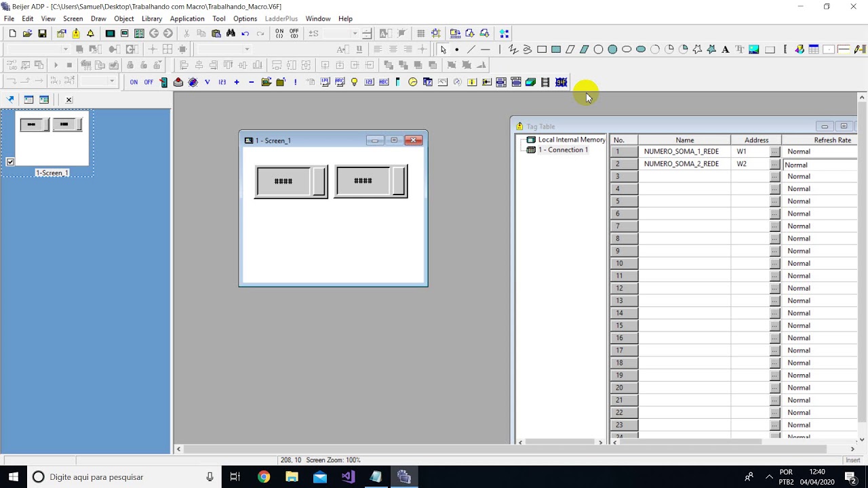868x488 pixels.
Task: Select the filled star shape tool
Action: point(711,49)
